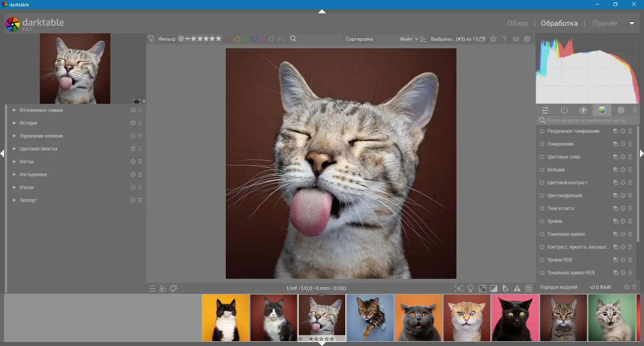This screenshot has height=346, width=644.
Task: Click the Тональная кривая module header
Action: pyautogui.click(x=566, y=234)
